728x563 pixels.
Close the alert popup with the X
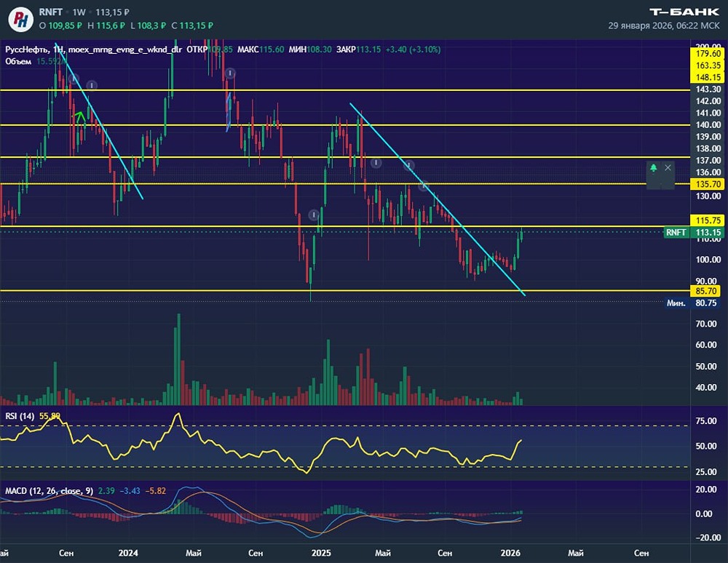668,168
